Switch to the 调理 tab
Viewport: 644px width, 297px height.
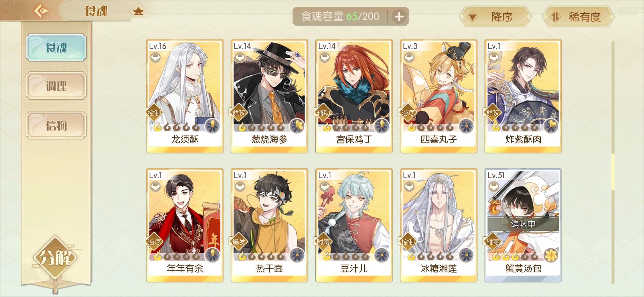[56, 86]
